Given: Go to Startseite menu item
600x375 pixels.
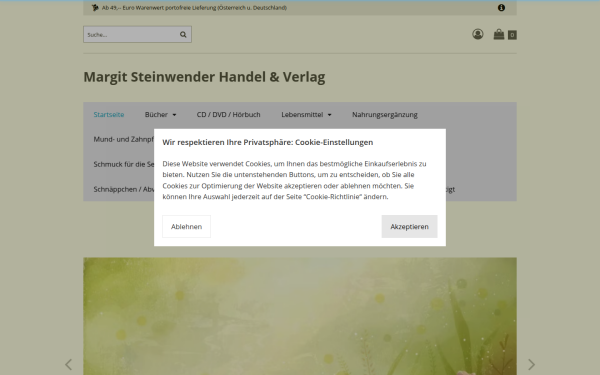Looking at the screenshot, I should pyautogui.click(x=109, y=114).
